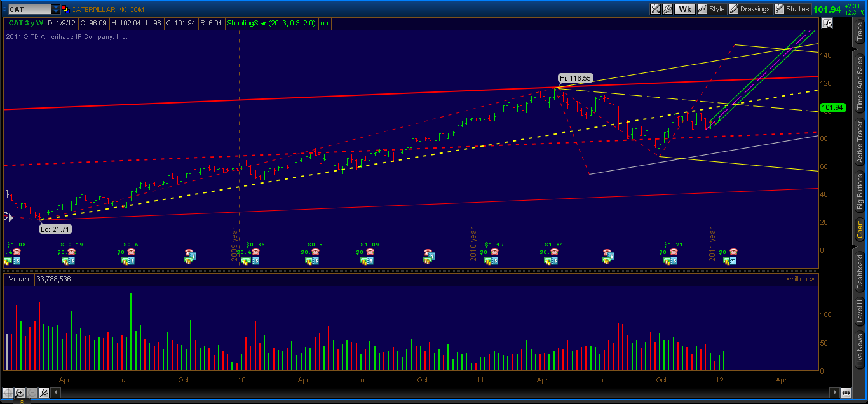The width and height of the screenshot is (868, 404).
Task: Switch to Times And Sales tab
Action: pos(860,84)
